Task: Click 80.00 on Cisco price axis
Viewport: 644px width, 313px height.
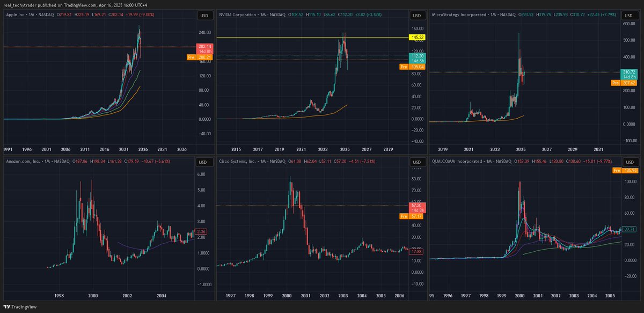Action: 415,178
